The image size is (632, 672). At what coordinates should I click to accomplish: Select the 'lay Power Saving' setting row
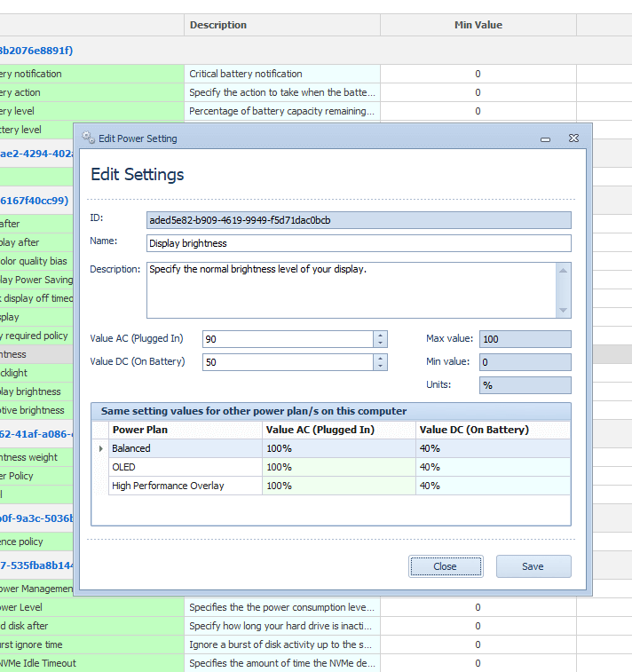pos(36,280)
